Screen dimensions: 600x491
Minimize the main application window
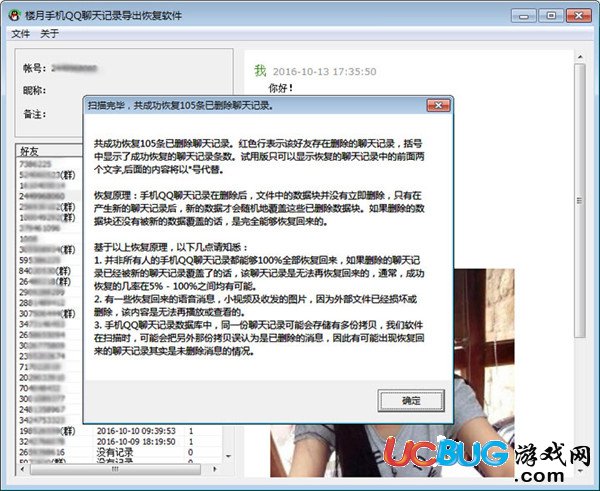coord(524,16)
